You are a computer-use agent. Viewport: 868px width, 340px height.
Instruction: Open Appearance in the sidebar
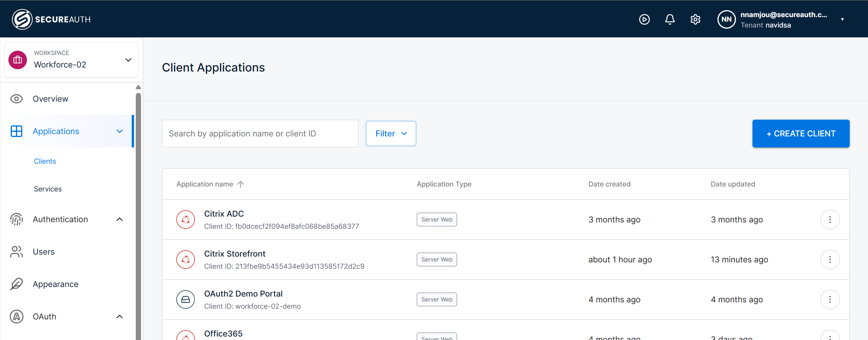55,284
